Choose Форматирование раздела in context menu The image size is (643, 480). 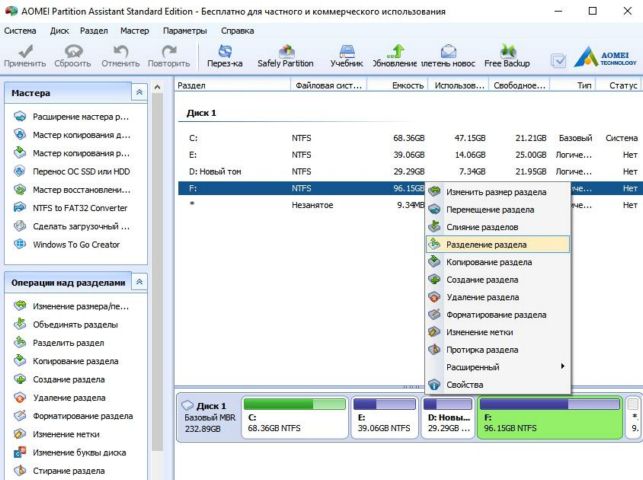click(498, 315)
